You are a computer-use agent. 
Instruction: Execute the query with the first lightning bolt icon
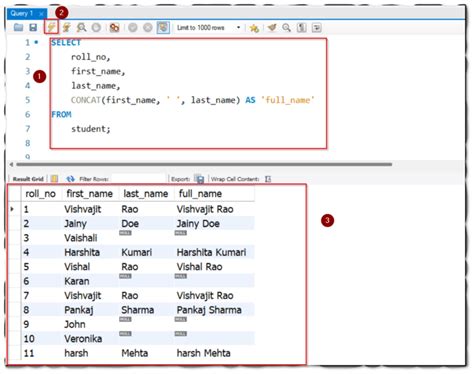coord(51,27)
